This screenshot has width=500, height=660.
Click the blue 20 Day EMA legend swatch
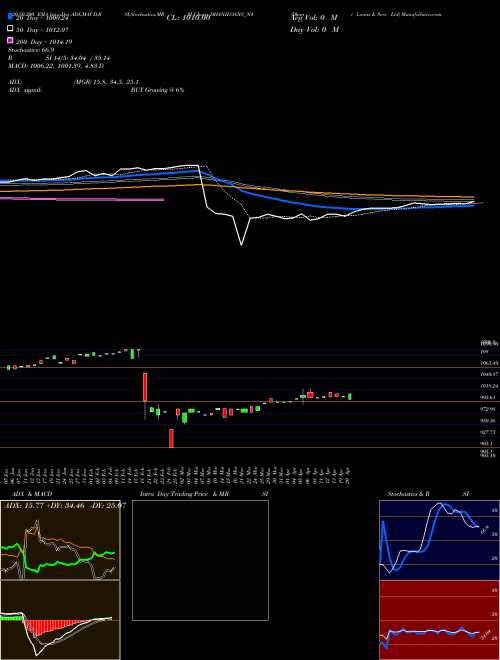[10, 17]
